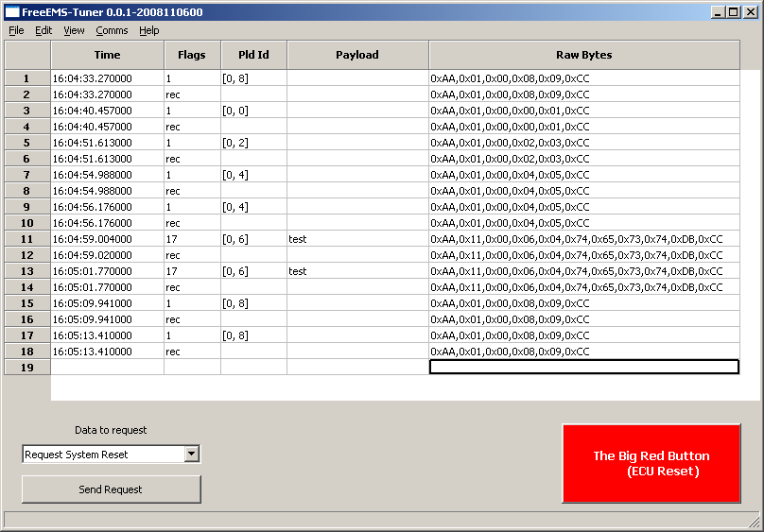This screenshot has width=764, height=532.
Task: Select the first 'test' payload cell
Action: point(357,239)
